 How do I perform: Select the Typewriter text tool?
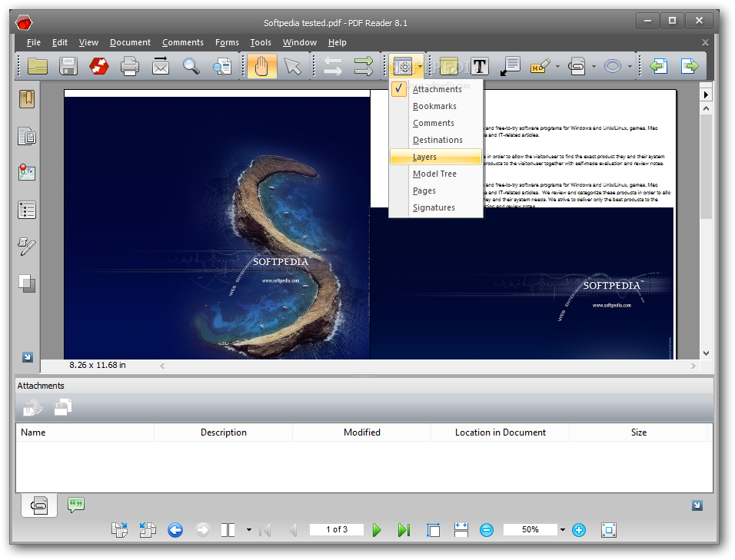pyautogui.click(x=479, y=66)
